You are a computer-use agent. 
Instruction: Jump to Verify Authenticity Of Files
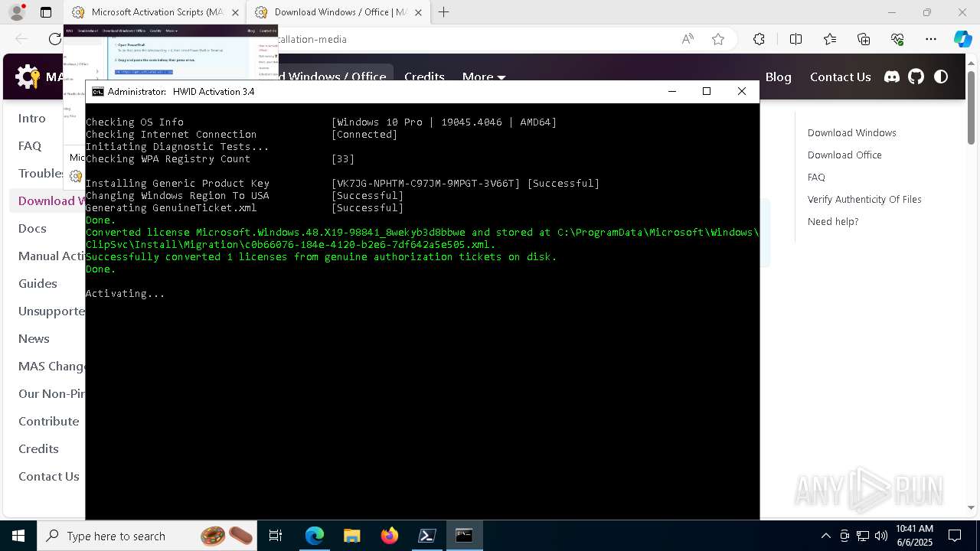(x=864, y=199)
